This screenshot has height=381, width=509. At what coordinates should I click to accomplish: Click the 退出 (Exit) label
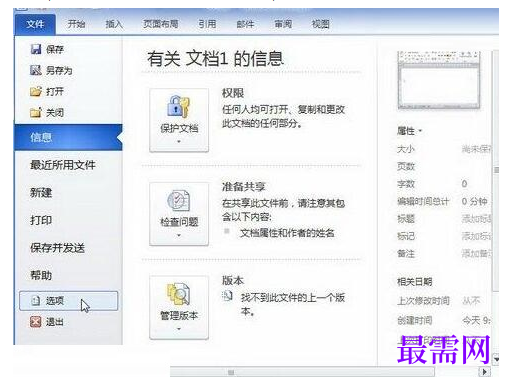[x=55, y=322]
